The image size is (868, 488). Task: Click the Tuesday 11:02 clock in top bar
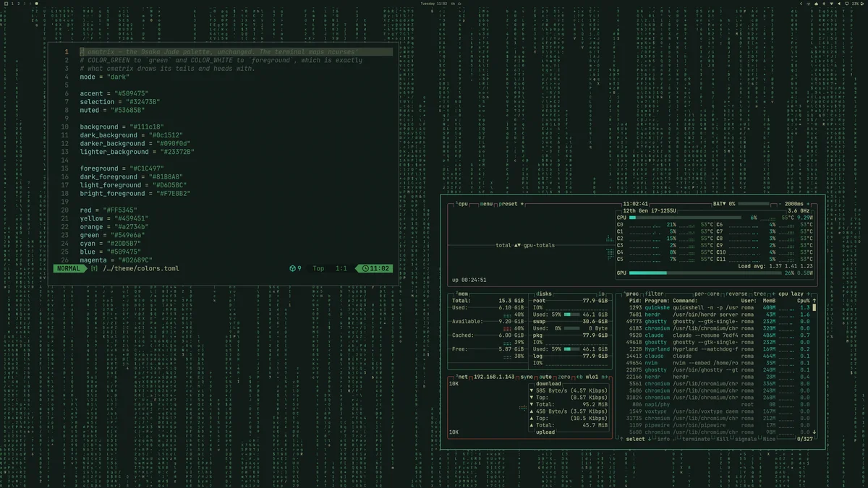[x=434, y=4]
